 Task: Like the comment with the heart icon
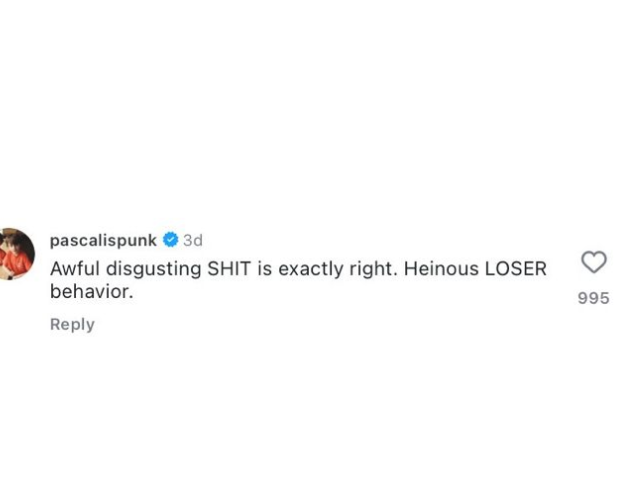(x=594, y=262)
